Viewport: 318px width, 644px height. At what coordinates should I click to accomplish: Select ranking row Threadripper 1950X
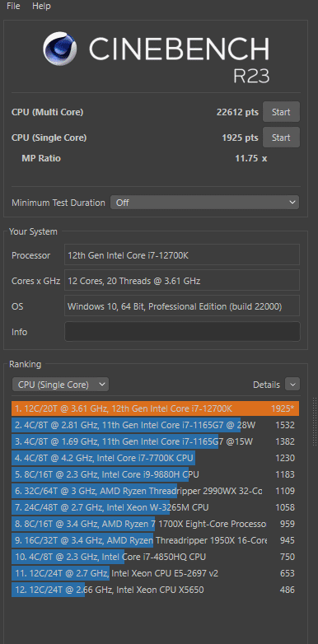(x=156, y=540)
